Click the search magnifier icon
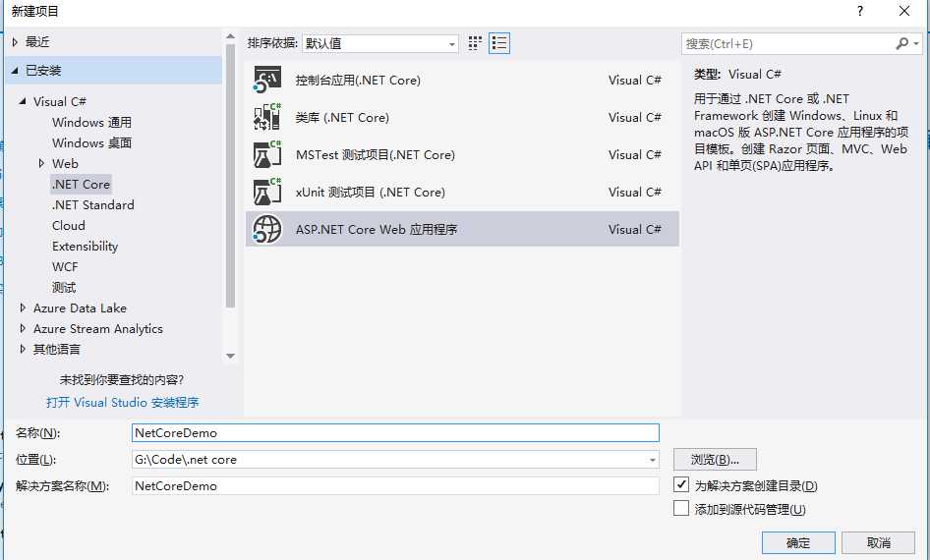The image size is (930, 560). pyautogui.click(x=901, y=43)
